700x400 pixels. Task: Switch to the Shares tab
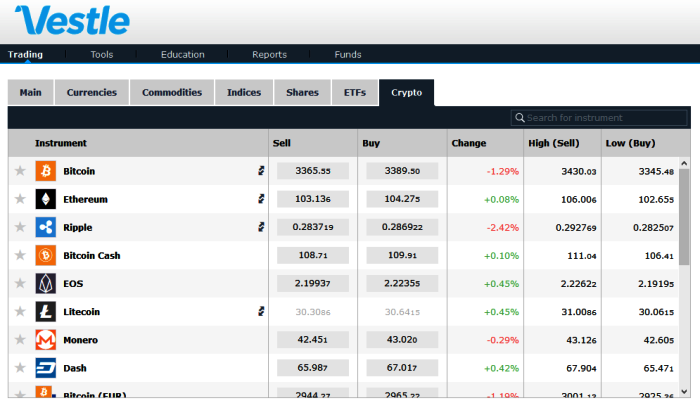pyautogui.click(x=302, y=92)
